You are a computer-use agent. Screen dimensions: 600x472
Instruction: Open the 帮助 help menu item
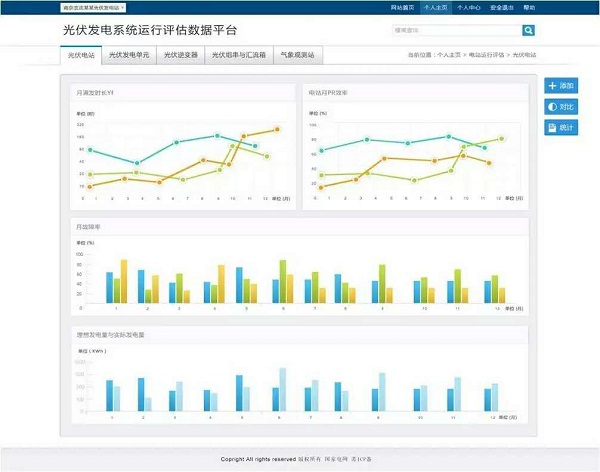[x=531, y=7]
